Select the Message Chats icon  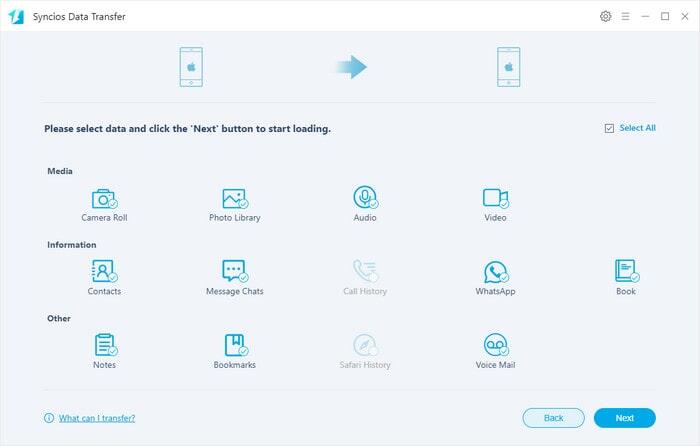[x=234, y=271]
